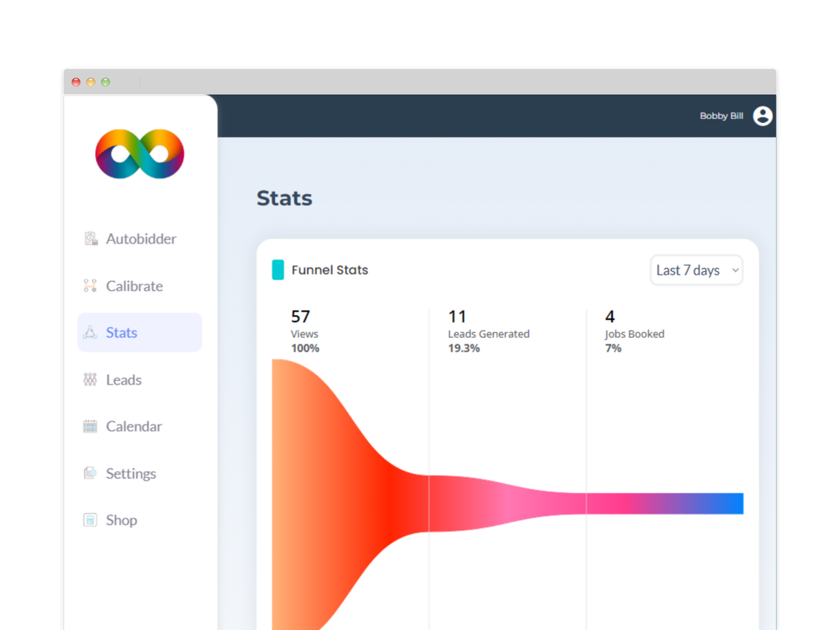Image resolution: width=840 pixels, height=630 pixels.
Task: Click the Calendar grid icon
Action: coord(90,426)
